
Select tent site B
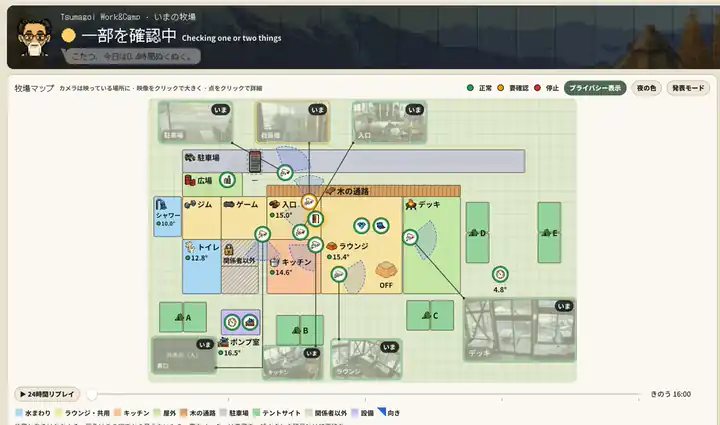click(300, 330)
